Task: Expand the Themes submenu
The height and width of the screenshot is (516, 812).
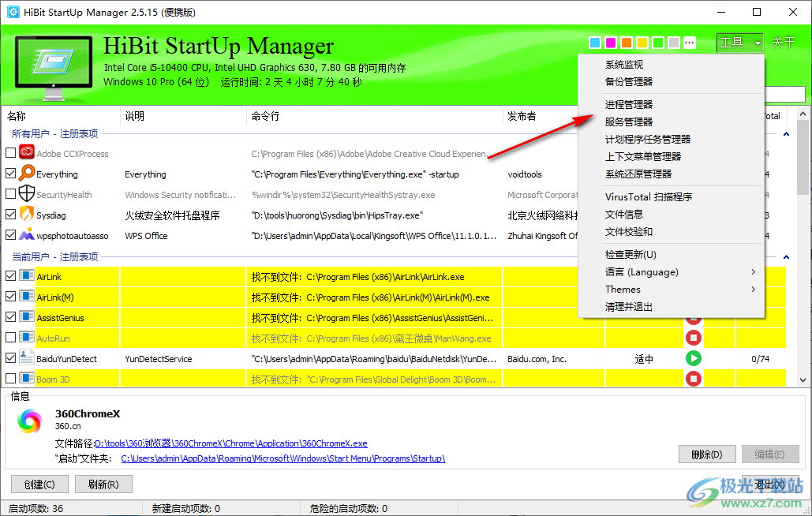Action: (671, 290)
